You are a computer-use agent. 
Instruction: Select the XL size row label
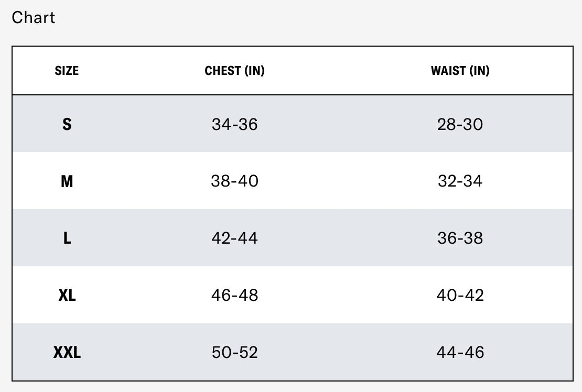pyautogui.click(x=67, y=295)
